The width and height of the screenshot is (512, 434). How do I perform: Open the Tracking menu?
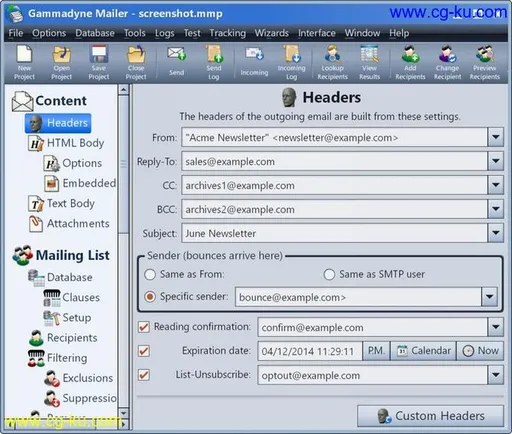click(228, 33)
